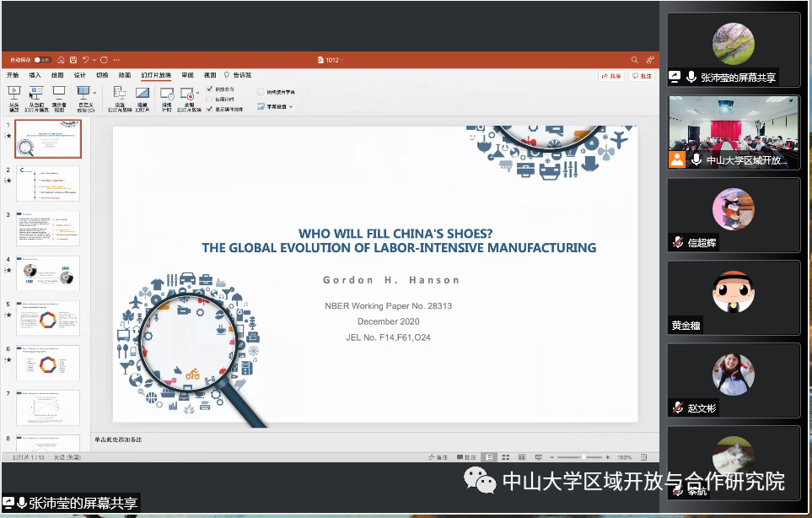Click the search magnifier in title bar
This screenshot has width=812, height=518.
click(635, 60)
